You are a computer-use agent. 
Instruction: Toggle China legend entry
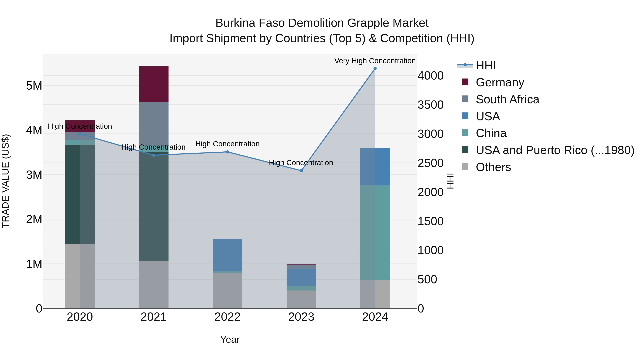point(484,133)
